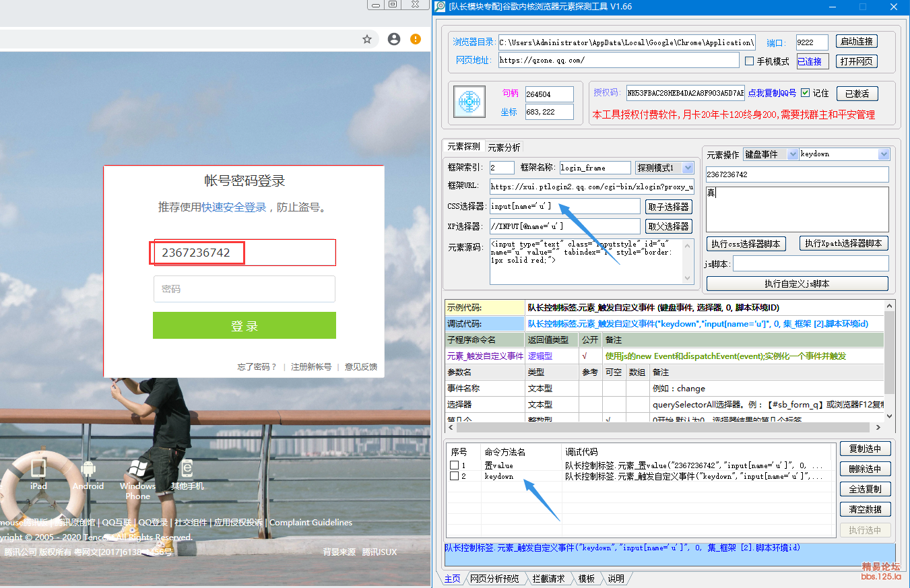Click the 意见反馈 link
This screenshot has width=910, height=588.
[361, 367]
